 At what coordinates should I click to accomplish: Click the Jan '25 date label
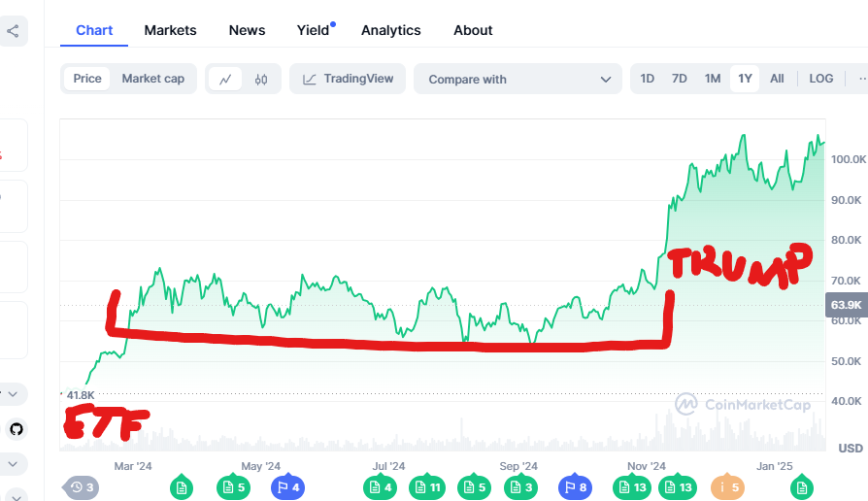tap(775, 466)
